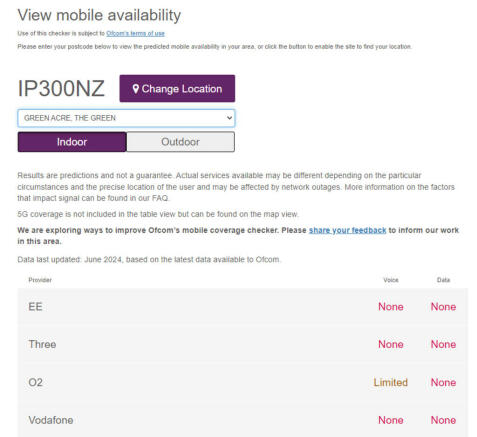Open Ofcom's terms of use link
The width and height of the screenshot is (477, 437).
tap(135, 33)
